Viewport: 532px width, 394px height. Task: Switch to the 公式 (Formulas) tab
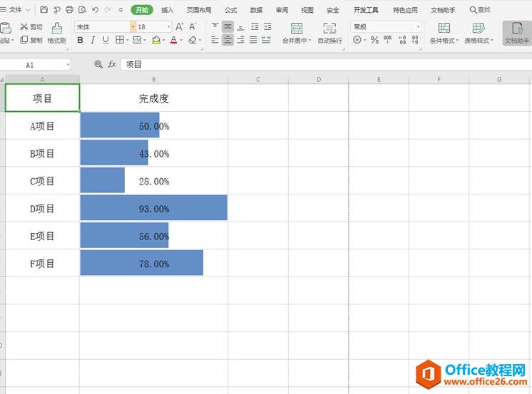pyautogui.click(x=231, y=10)
